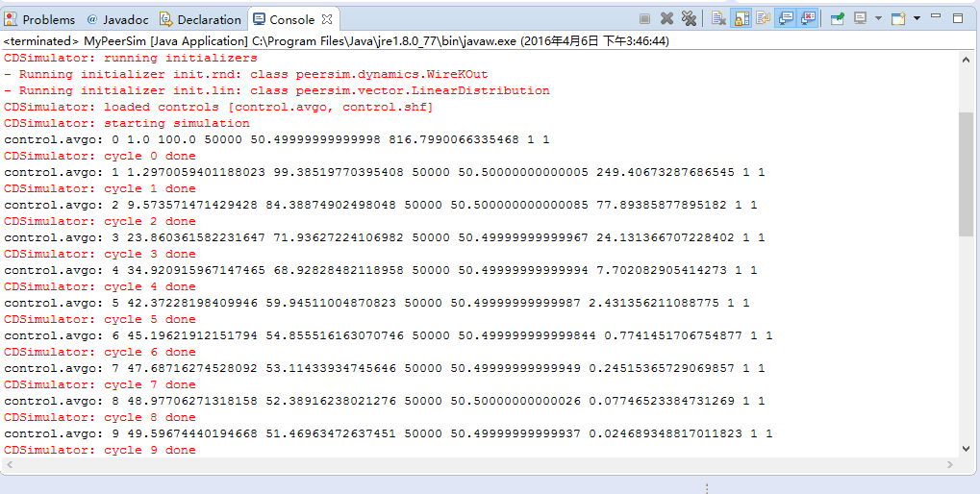Viewport: 980px width, 494px height.
Task: Click vertical scrollbar down arrow
Action: [x=966, y=449]
